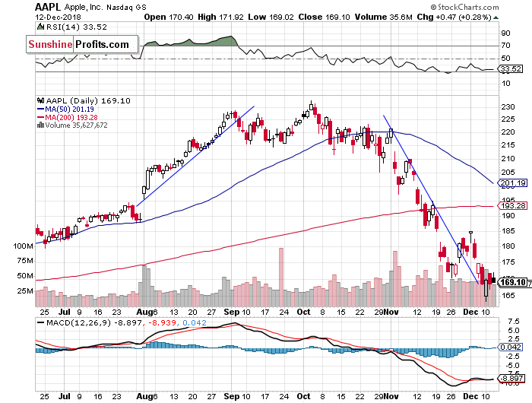Click the 165 price axis label
Image resolution: width=532 pixels, height=403 pixels.
click(508, 295)
